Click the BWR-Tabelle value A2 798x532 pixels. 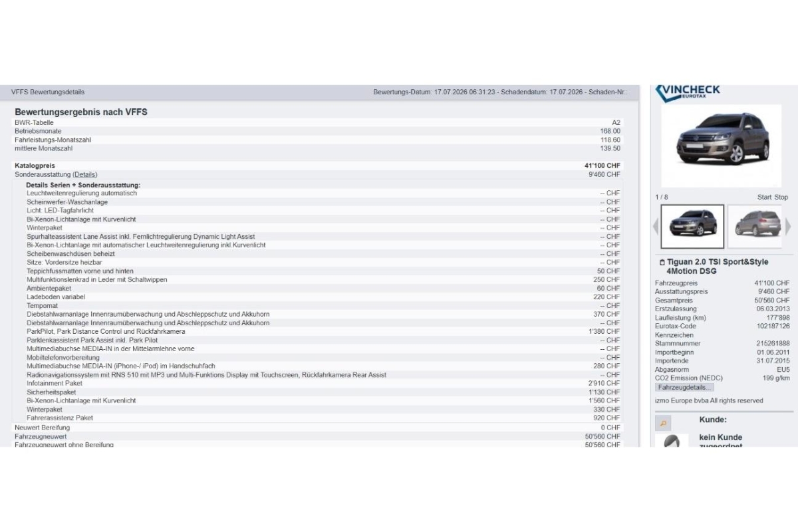point(616,122)
